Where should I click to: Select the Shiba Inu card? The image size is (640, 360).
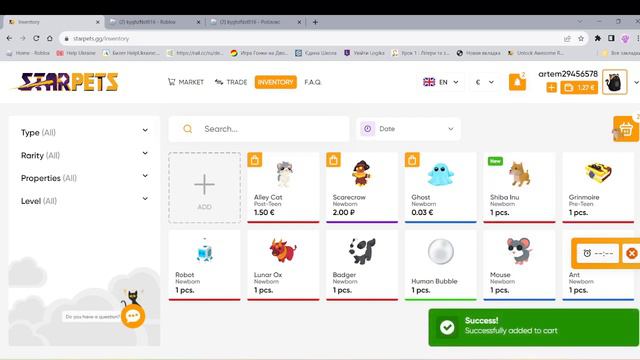[x=520, y=187]
